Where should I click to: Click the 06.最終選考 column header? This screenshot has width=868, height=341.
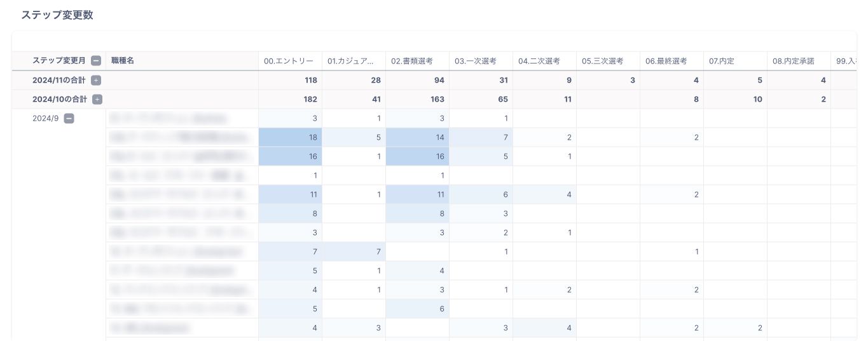(x=666, y=61)
